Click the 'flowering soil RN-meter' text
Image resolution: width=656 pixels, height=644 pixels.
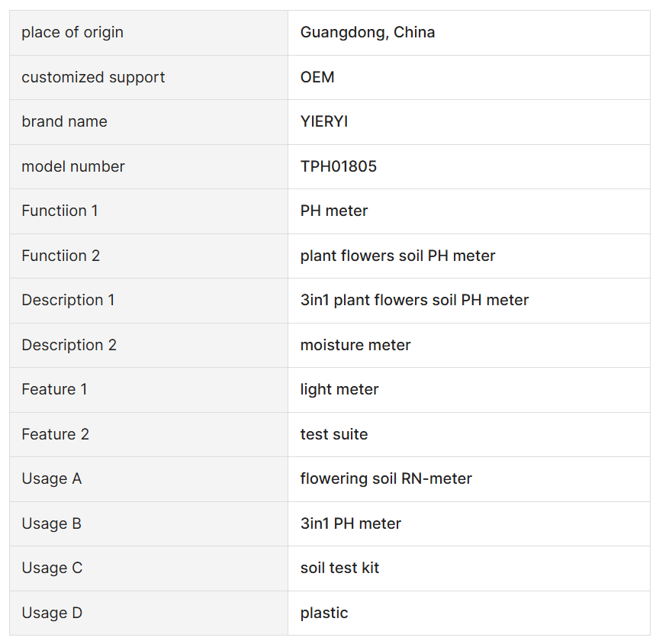pos(386,478)
